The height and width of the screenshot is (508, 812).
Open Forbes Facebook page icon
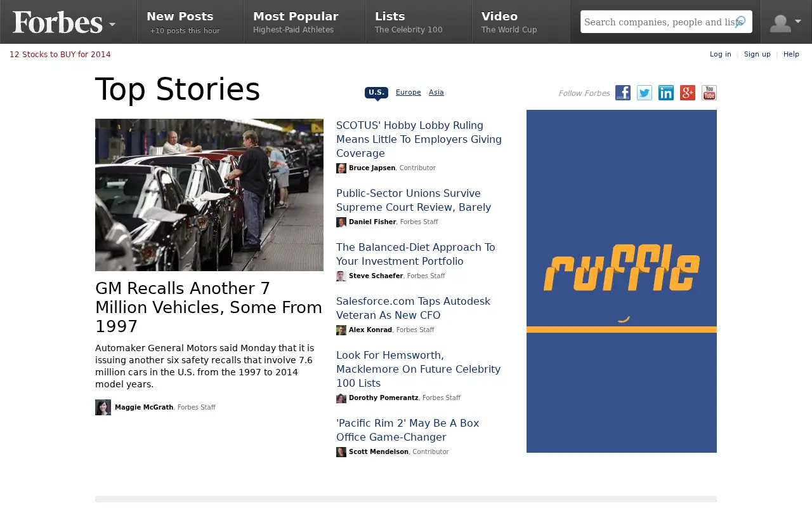coord(623,93)
